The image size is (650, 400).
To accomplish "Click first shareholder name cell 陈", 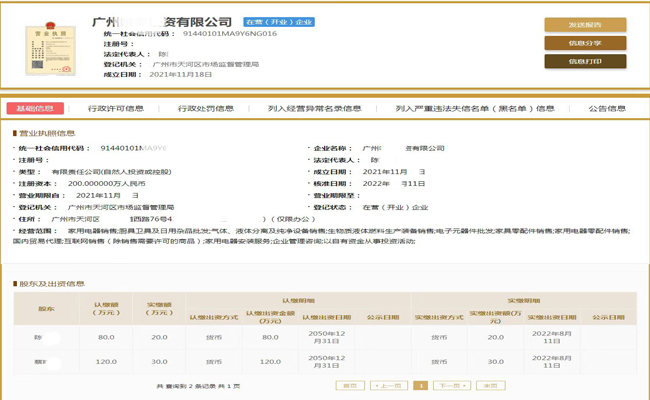I will pyautogui.click(x=46, y=337).
